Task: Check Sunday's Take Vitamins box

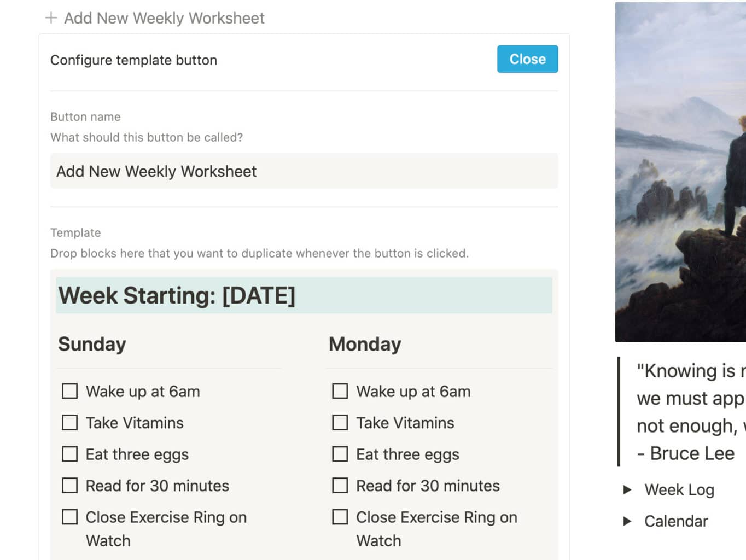Action: [x=69, y=423]
